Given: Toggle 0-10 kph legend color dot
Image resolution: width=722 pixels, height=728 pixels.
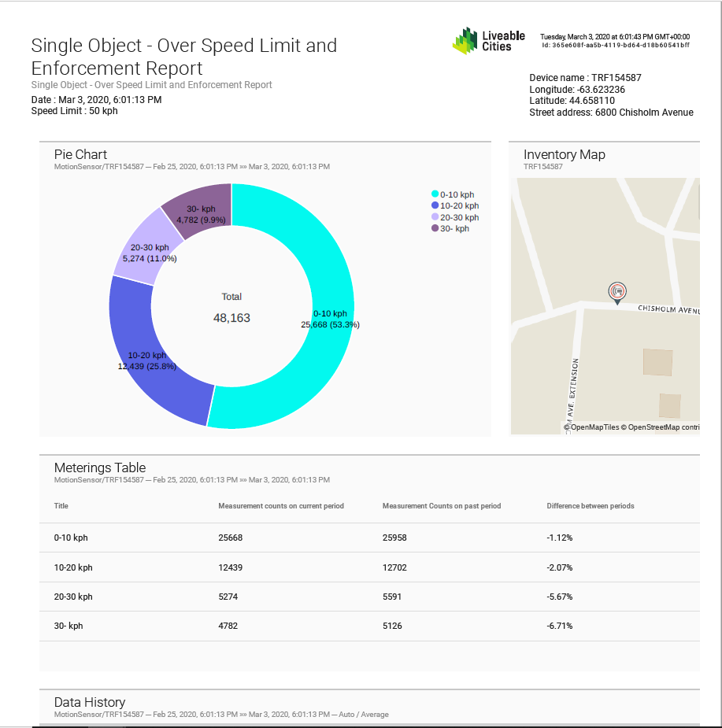Looking at the screenshot, I should pyautogui.click(x=435, y=194).
